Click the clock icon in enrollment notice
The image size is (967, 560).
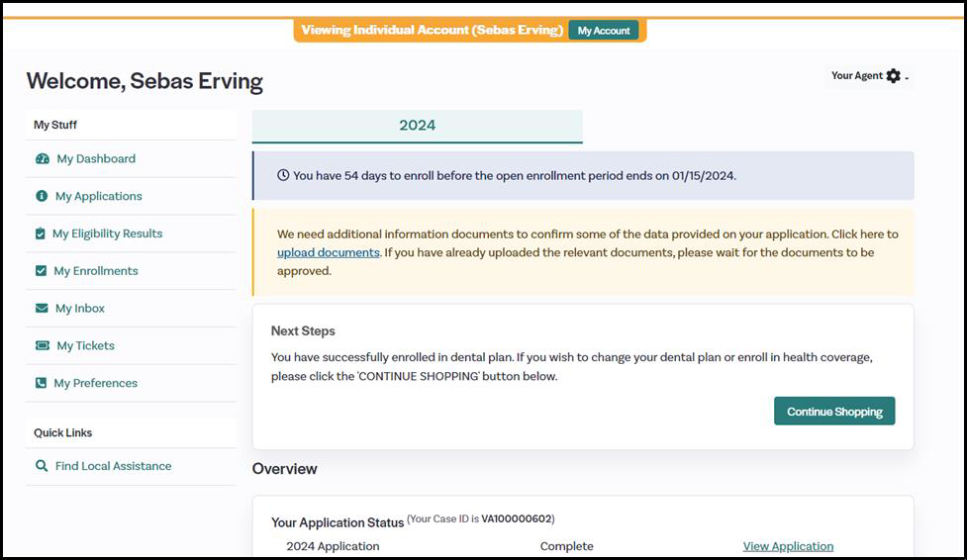[283, 176]
